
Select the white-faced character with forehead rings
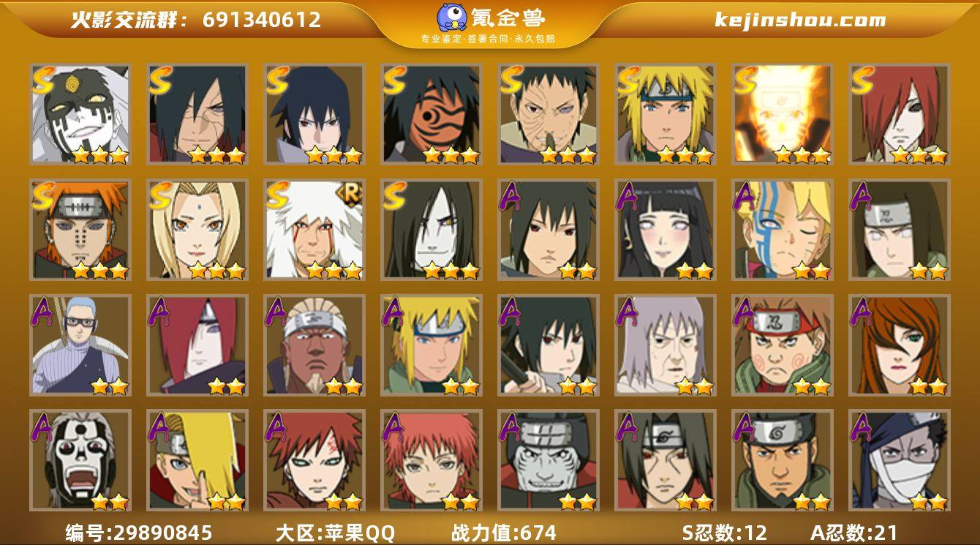(80, 114)
